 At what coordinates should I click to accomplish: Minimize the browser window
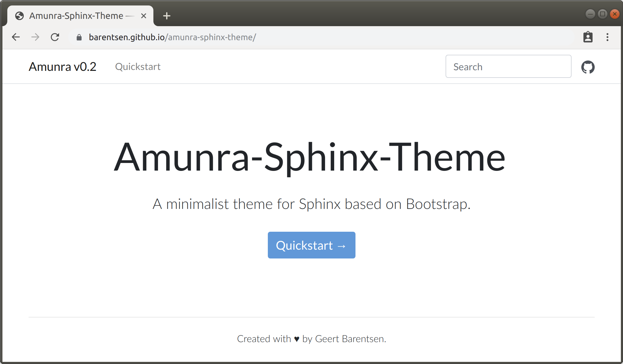(x=590, y=14)
